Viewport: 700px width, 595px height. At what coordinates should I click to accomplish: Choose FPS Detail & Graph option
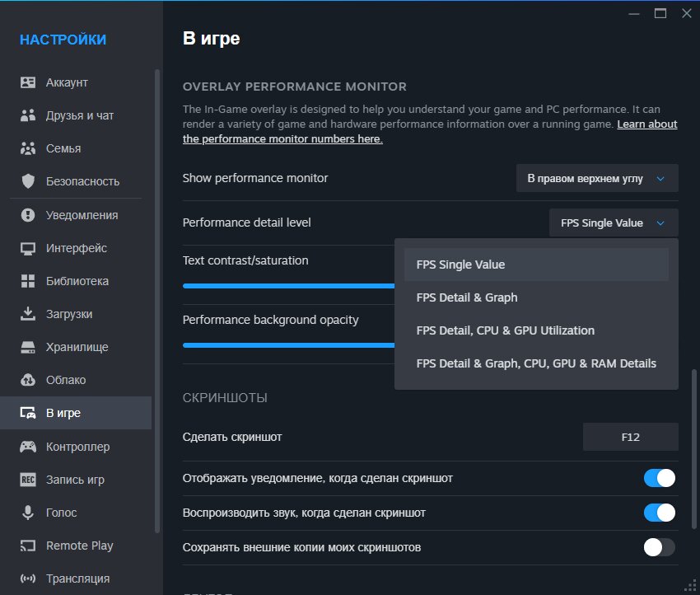[467, 297]
